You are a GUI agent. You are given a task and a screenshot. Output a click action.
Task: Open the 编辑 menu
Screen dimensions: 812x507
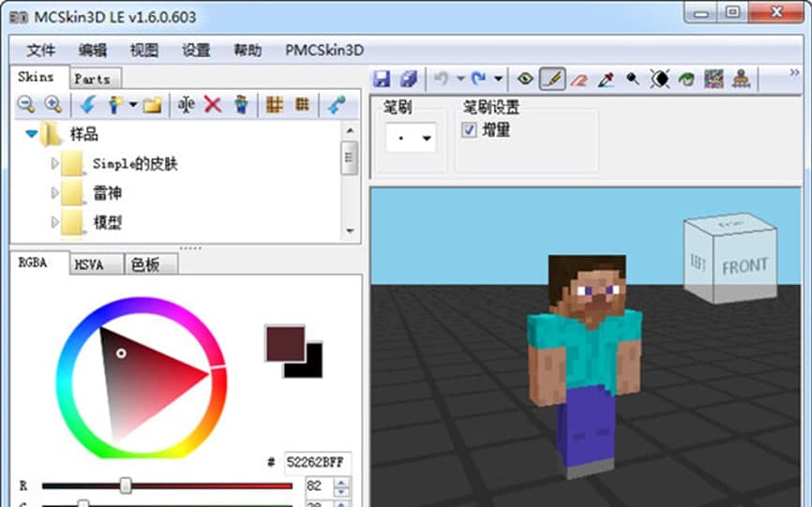pyautogui.click(x=93, y=51)
